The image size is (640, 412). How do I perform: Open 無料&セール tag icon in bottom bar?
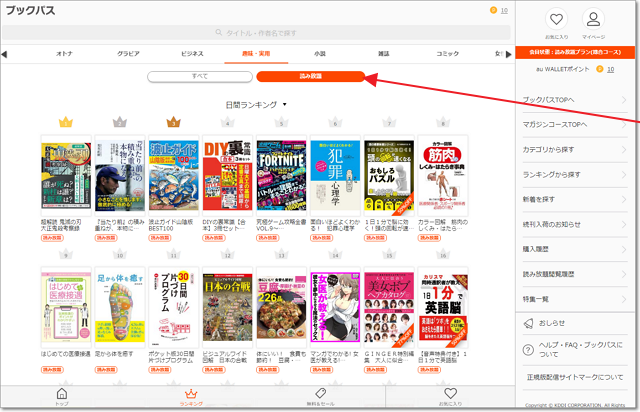click(x=321, y=396)
